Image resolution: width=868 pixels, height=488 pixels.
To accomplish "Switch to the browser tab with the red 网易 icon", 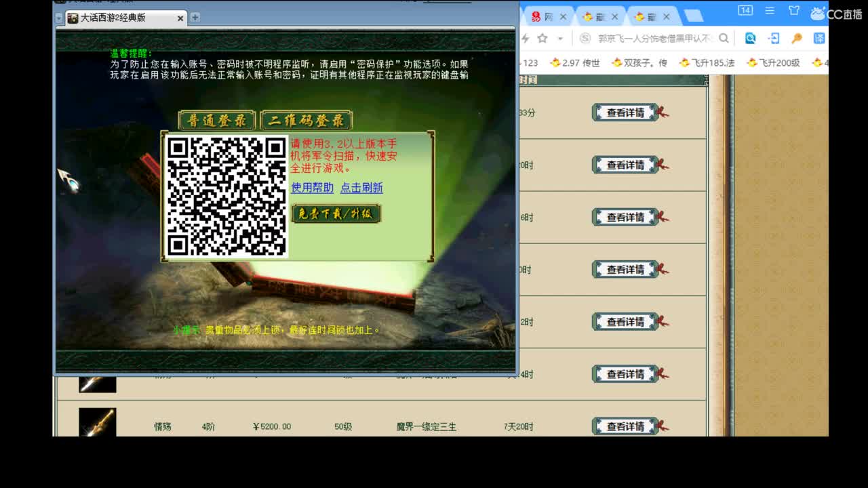I will click(x=547, y=17).
